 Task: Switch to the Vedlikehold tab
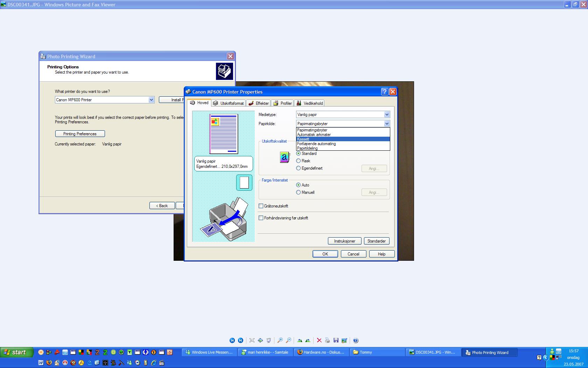[x=309, y=103]
